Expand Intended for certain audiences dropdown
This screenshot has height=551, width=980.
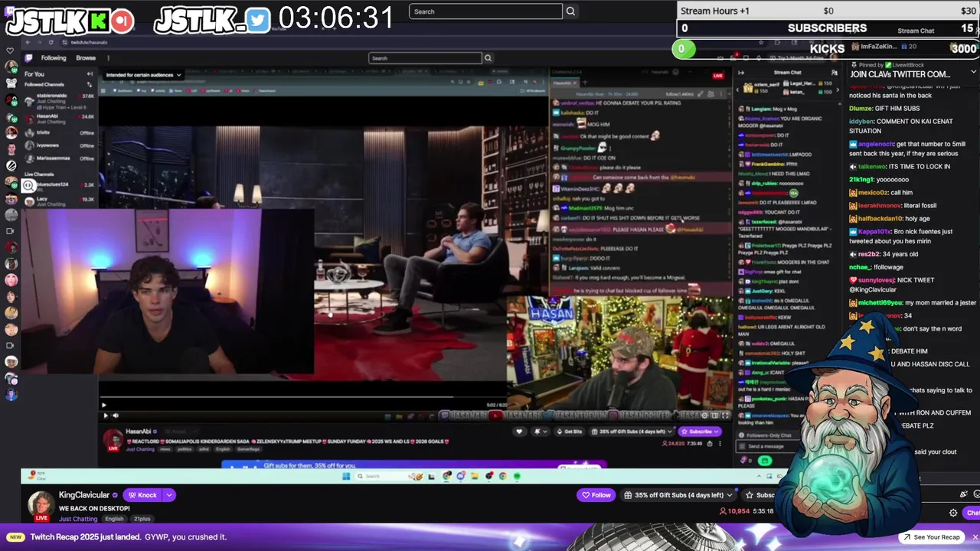(x=143, y=75)
